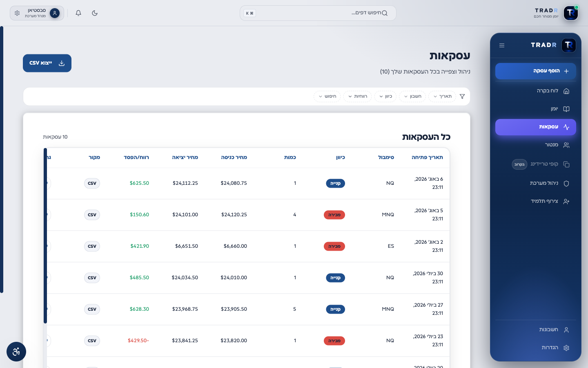Click the profit value $625.50

(139, 183)
